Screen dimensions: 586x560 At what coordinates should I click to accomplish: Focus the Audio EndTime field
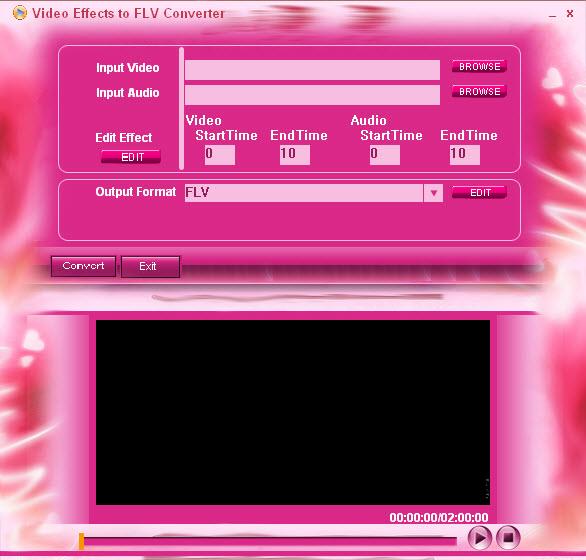point(465,155)
